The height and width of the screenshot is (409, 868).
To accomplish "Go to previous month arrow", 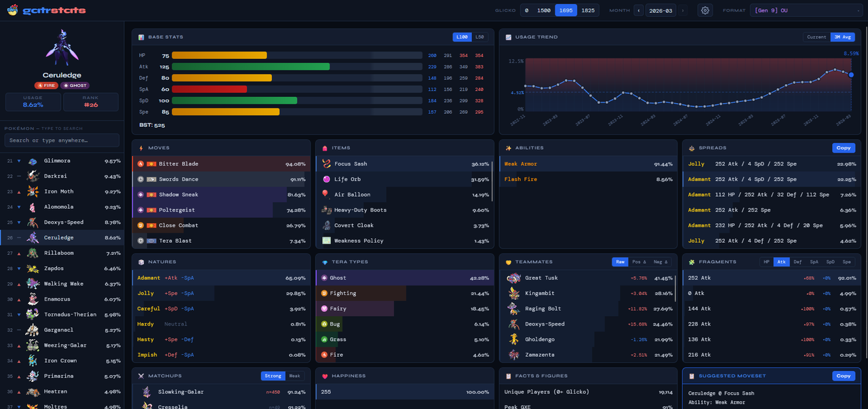I will [x=638, y=10].
